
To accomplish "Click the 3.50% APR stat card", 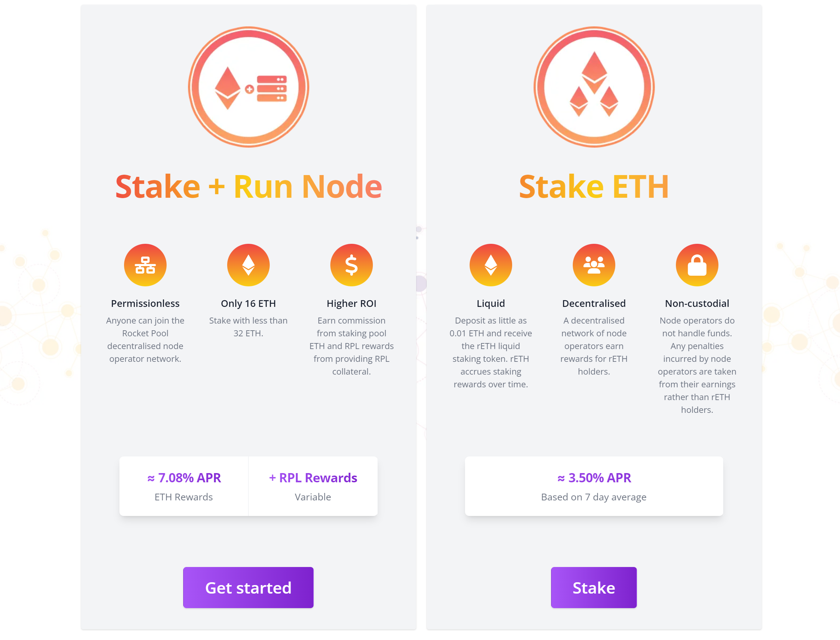I will [x=594, y=486].
